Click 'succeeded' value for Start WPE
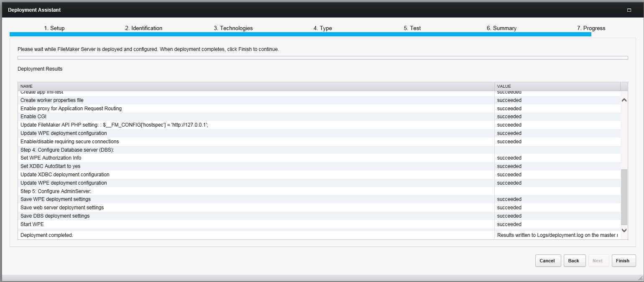This screenshot has width=644, height=282. click(x=509, y=224)
